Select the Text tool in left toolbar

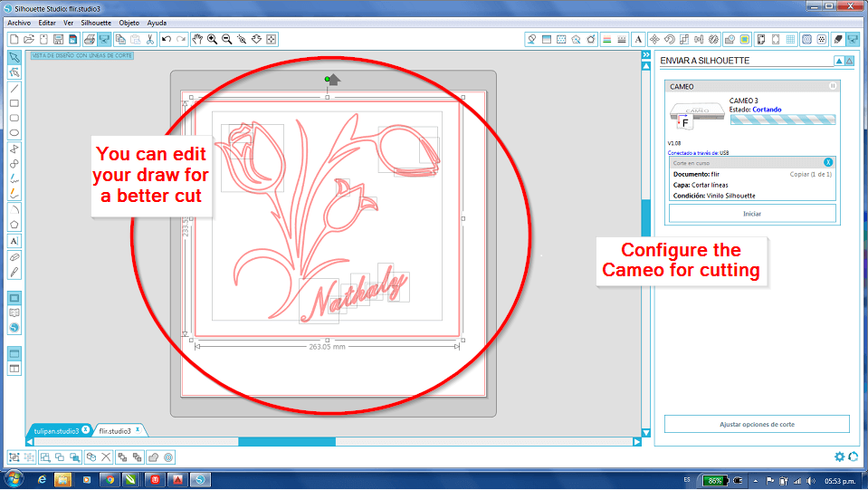[14, 241]
